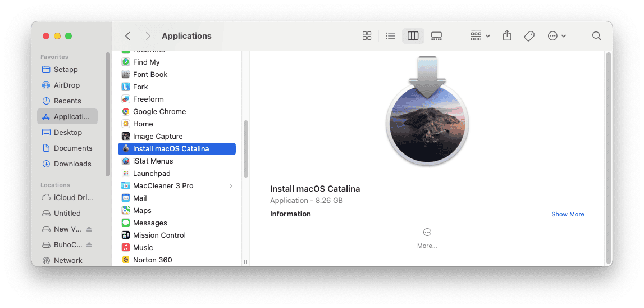The height and width of the screenshot is (308, 644).
Task: Switch to gallery view
Action: point(436,36)
